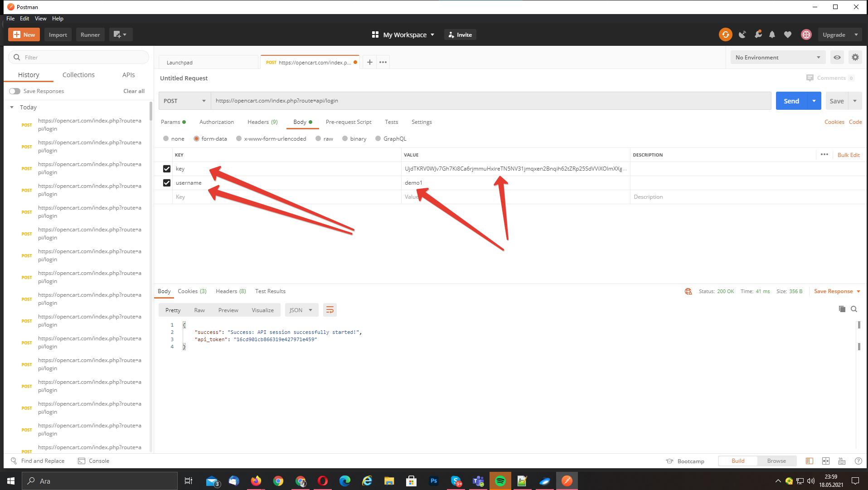Open the Save Response dropdown
The width and height of the screenshot is (868, 490).
(x=837, y=291)
